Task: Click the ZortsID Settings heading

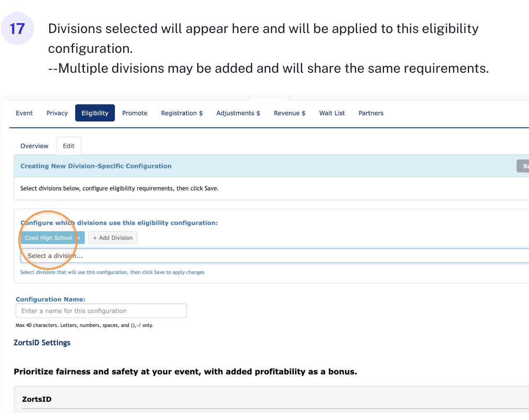Action: (42, 343)
